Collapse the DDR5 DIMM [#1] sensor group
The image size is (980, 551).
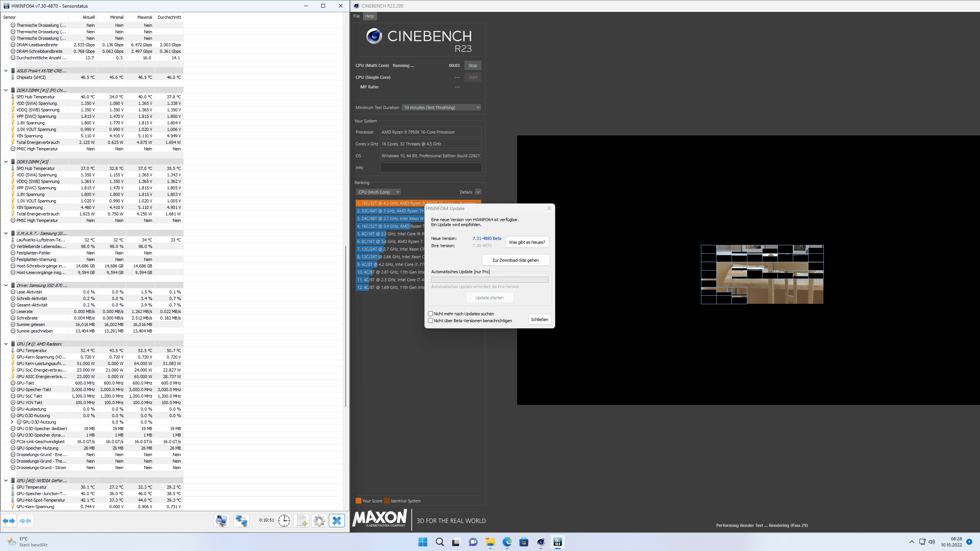[x=6, y=90]
